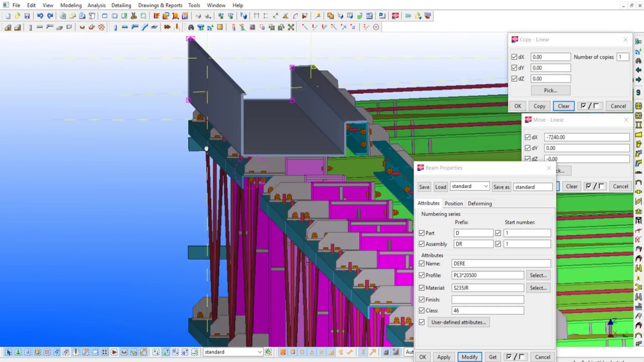
Task: Activate Select all arrow in selection toolbar
Action: coord(9,352)
